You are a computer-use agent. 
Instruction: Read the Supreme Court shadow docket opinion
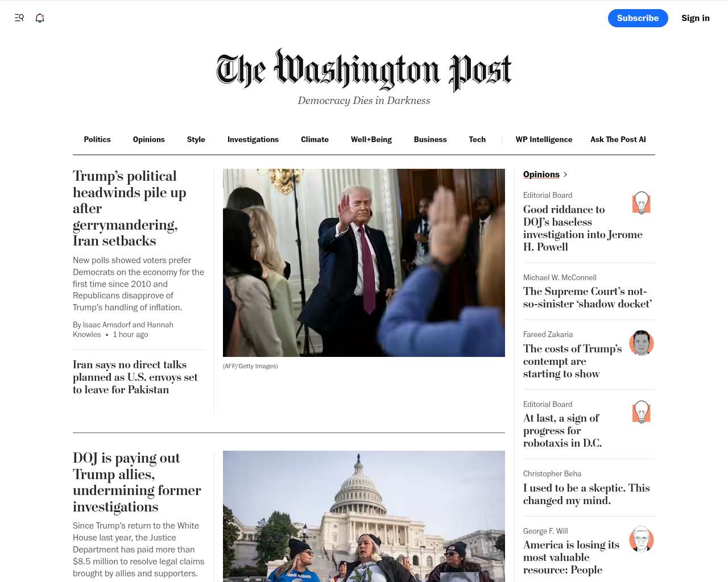(588, 298)
